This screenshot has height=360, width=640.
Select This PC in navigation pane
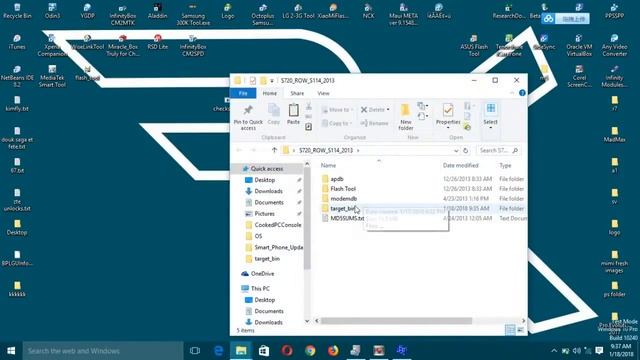coord(260,289)
